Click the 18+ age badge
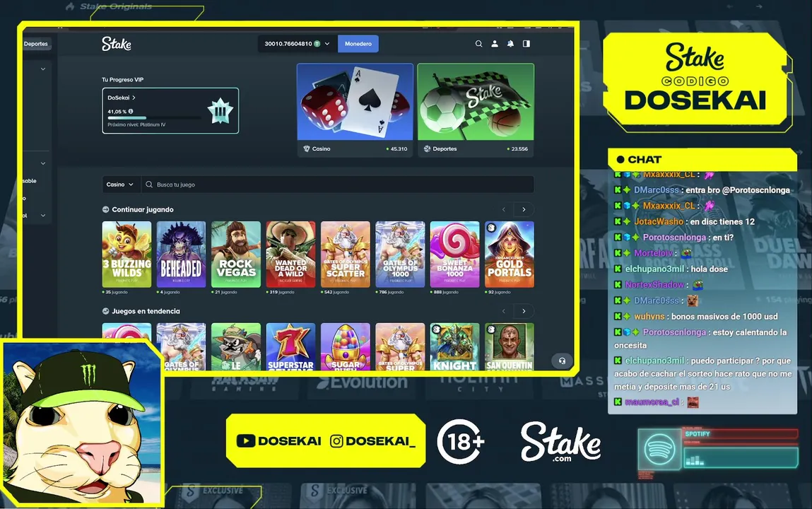The height and width of the screenshot is (509, 812). coord(460,442)
